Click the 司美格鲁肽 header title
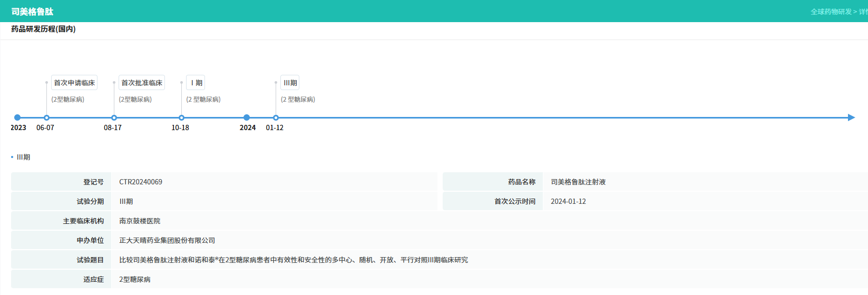This screenshot has width=868, height=295. click(x=32, y=12)
